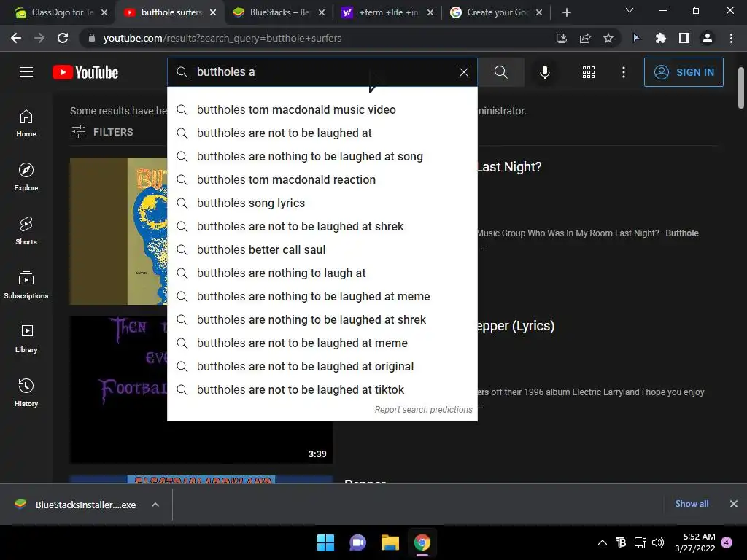Click the media control extension icon
Viewport: 747px width, 560px height.
click(x=636, y=38)
